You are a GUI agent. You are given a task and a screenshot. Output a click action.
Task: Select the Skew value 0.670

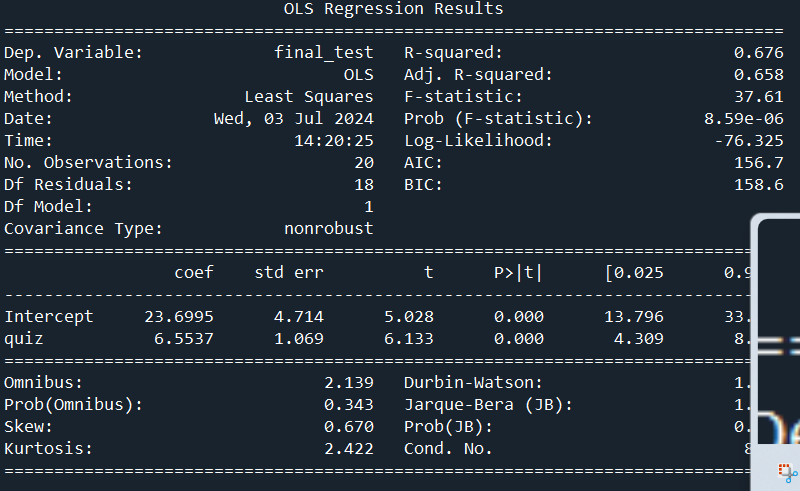(x=349, y=426)
